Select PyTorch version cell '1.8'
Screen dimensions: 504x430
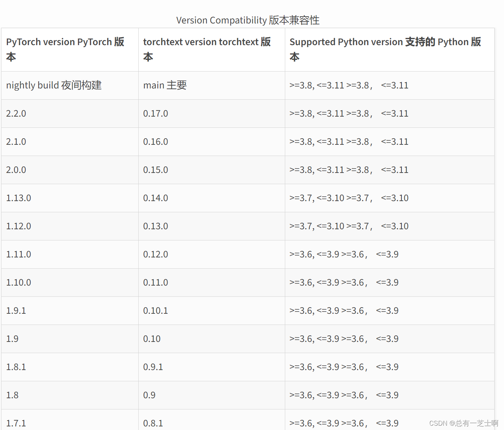tap(70, 395)
